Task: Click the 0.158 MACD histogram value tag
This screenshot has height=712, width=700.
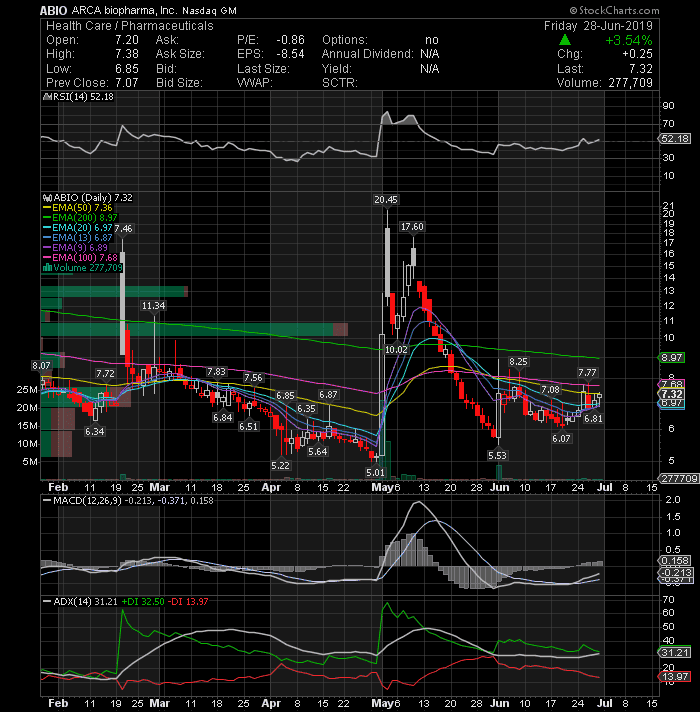Action: click(675, 561)
